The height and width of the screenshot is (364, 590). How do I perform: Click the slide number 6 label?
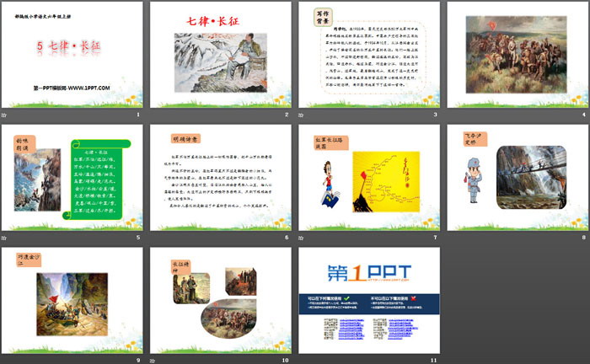[x=286, y=238]
